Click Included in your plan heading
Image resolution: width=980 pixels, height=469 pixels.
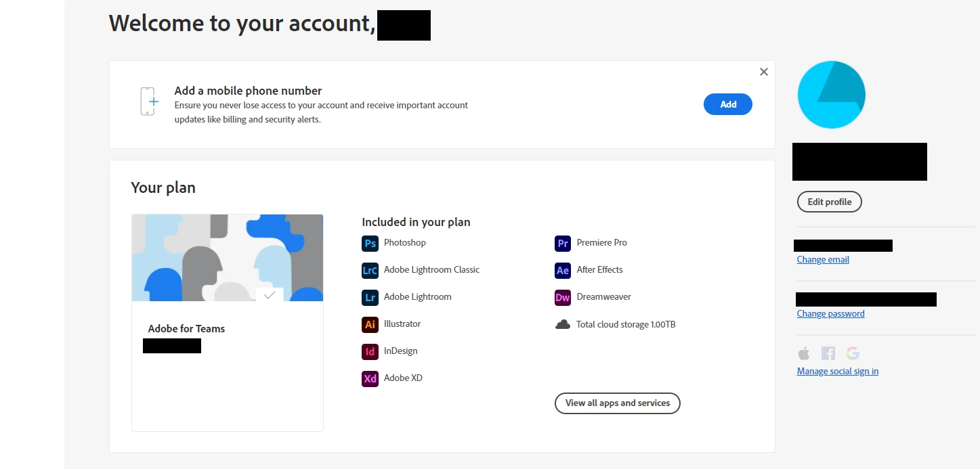coord(416,222)
